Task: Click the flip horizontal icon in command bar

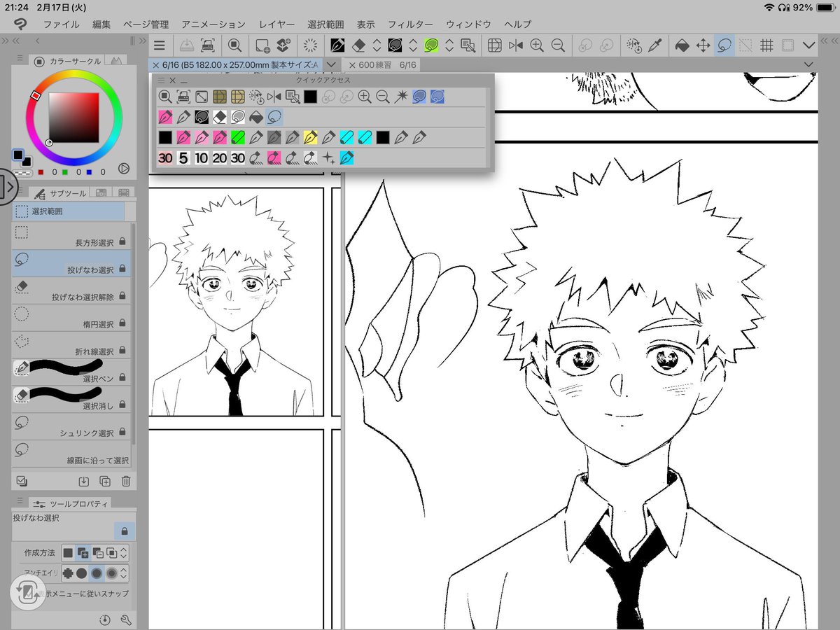Action: tap(516, 45)
